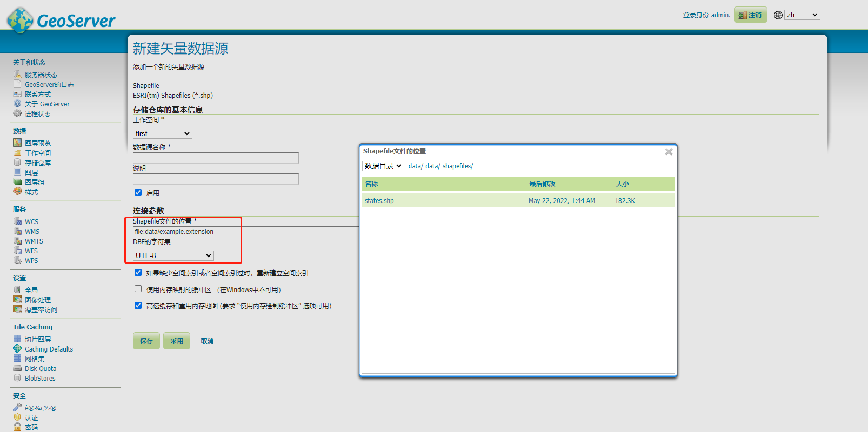Click the language globe icon
The image size is (868, 432).
tap(778, 15)
